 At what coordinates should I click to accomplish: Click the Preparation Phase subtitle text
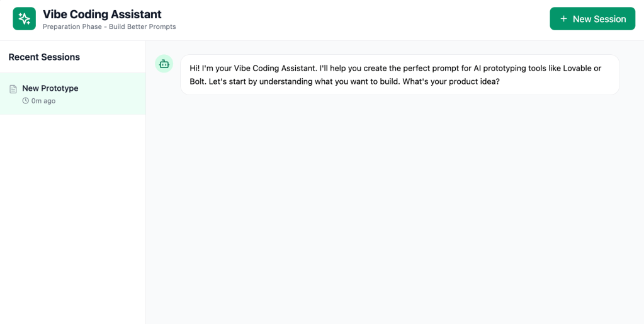click(x=110, y=27)
